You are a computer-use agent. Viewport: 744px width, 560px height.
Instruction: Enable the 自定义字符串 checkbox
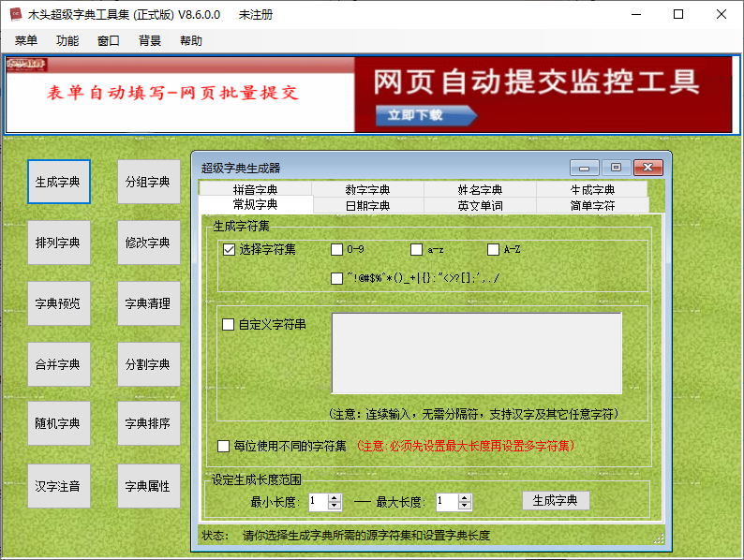point(228,325)
